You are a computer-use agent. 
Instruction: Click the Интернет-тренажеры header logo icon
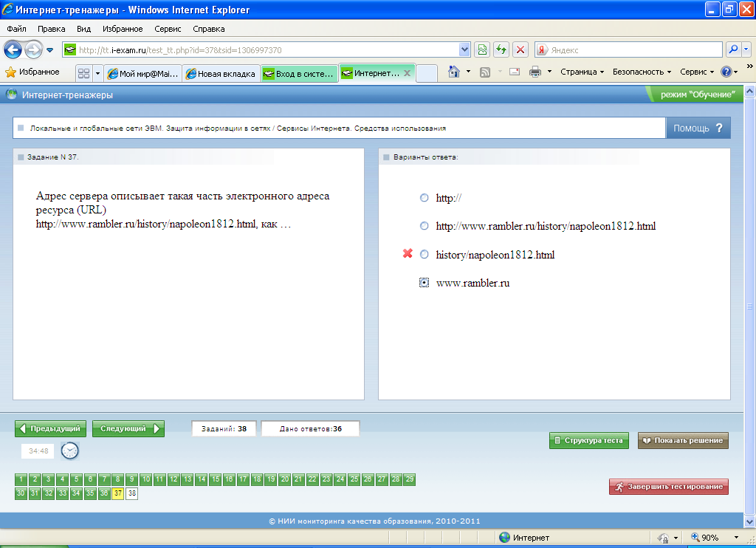[x=12, y=95]
